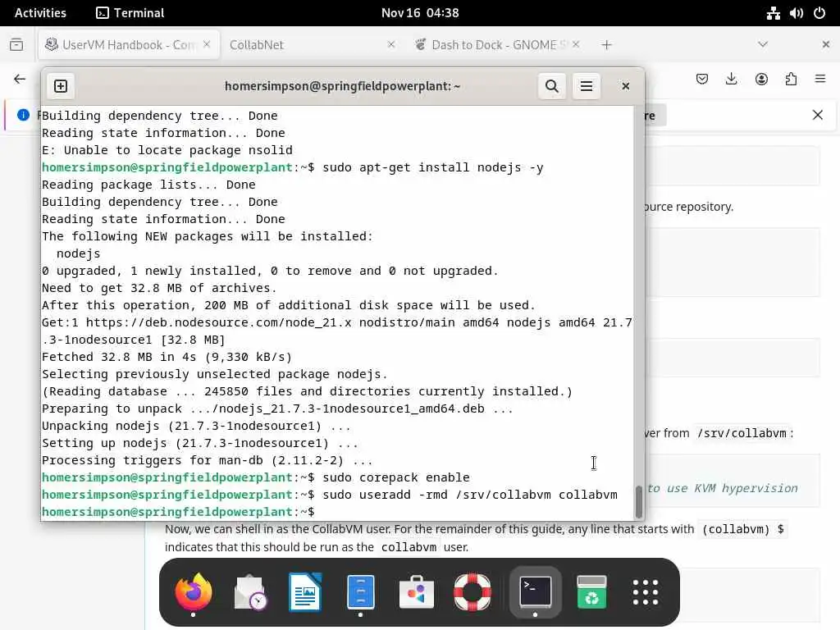840x630 pixels.
Task: Open power menu icon in top bar
Action: [x=819, y=13]
